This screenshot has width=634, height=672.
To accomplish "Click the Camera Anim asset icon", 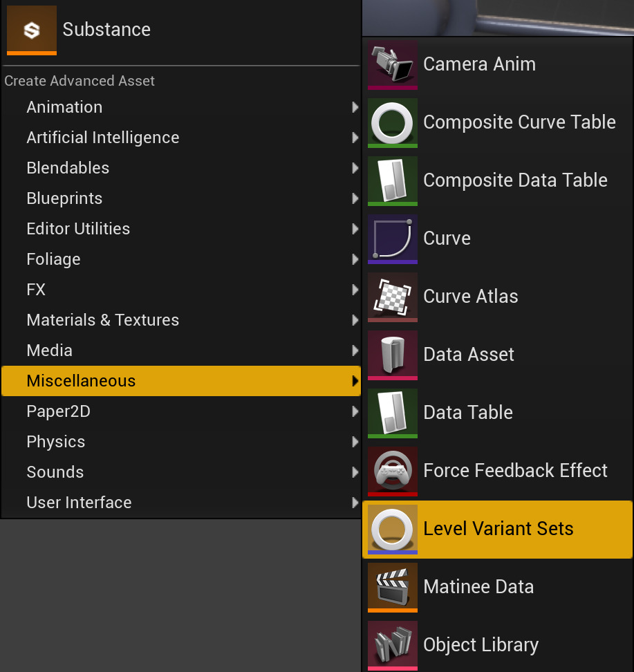I will click(392, 64).
